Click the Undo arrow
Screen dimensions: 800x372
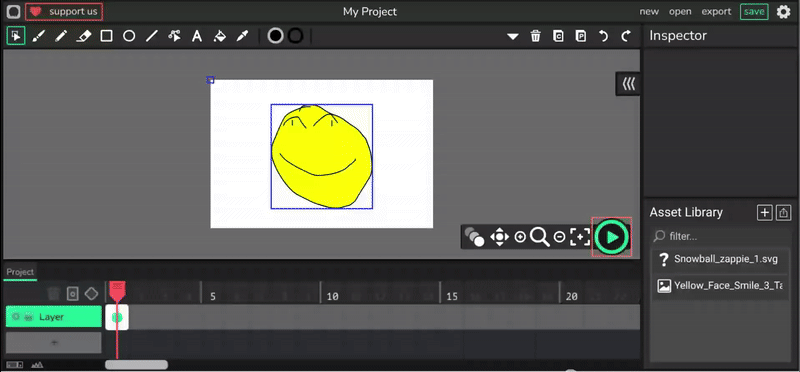point(604,36)
